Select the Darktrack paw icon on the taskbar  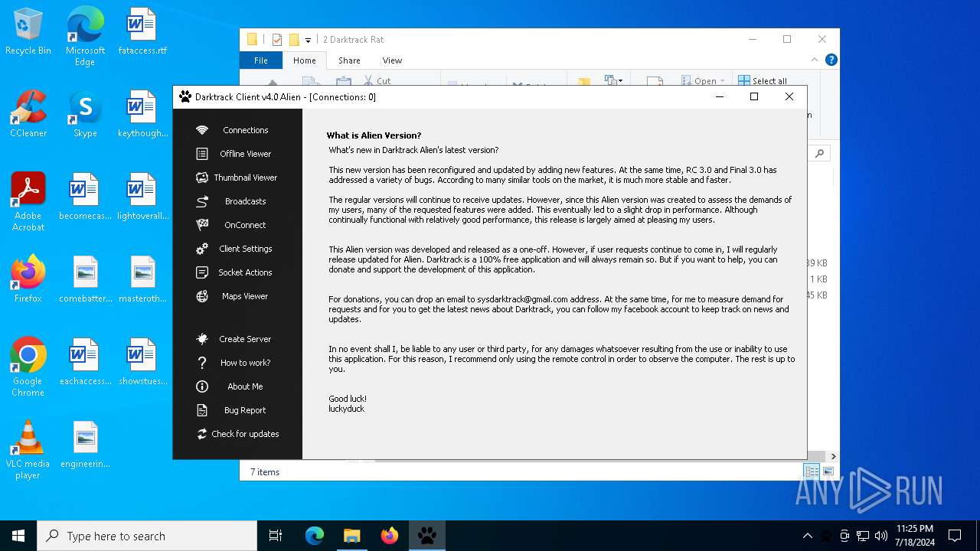427,536
